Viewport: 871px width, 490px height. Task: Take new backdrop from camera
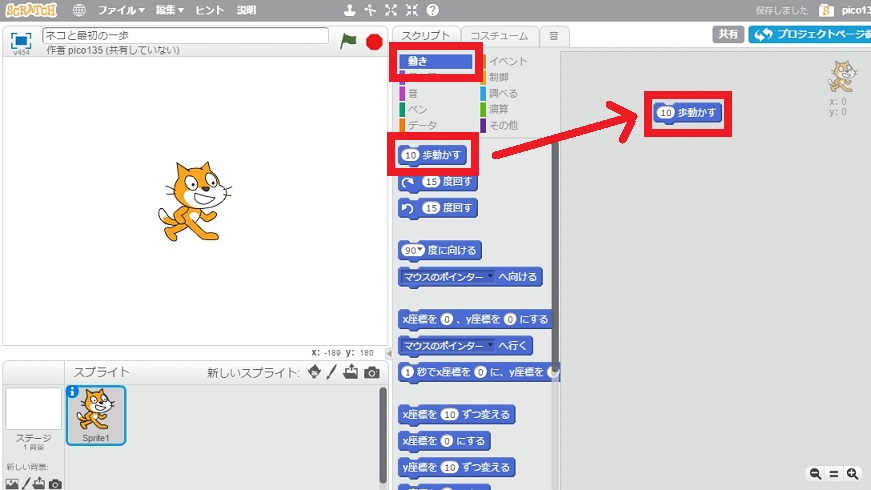(x=55, y=484)
